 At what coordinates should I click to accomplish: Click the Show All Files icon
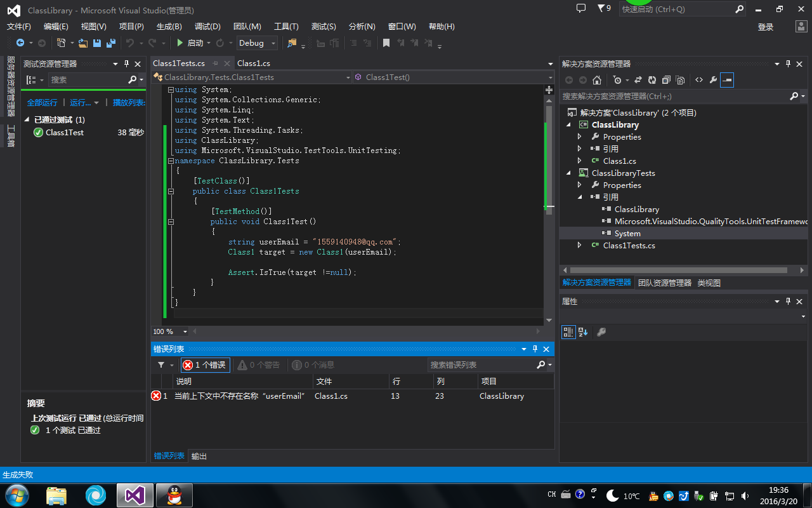click(680, 80)
